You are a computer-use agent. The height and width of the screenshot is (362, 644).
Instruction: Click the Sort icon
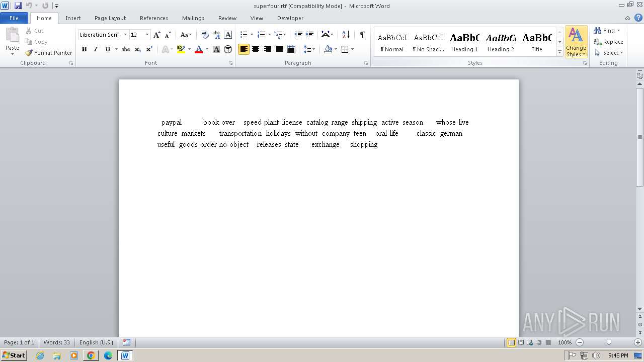point(346,35)
